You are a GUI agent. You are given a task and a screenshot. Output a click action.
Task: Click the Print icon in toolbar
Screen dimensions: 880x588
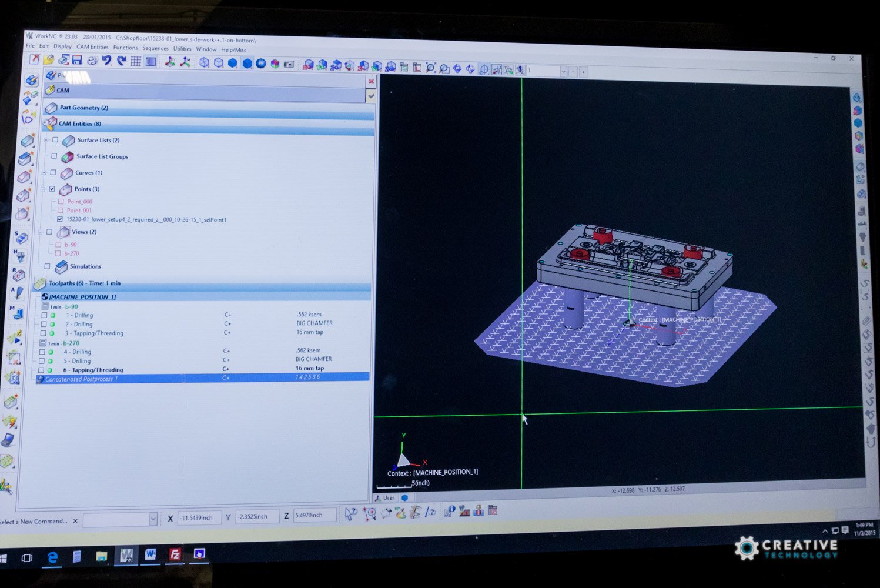pyautogui.click(x=92, y=61)
